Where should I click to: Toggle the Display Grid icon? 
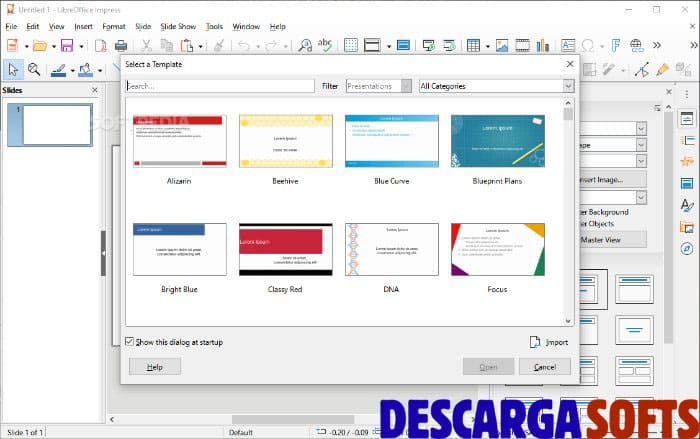pyautogui.click(x=351, y=46)
